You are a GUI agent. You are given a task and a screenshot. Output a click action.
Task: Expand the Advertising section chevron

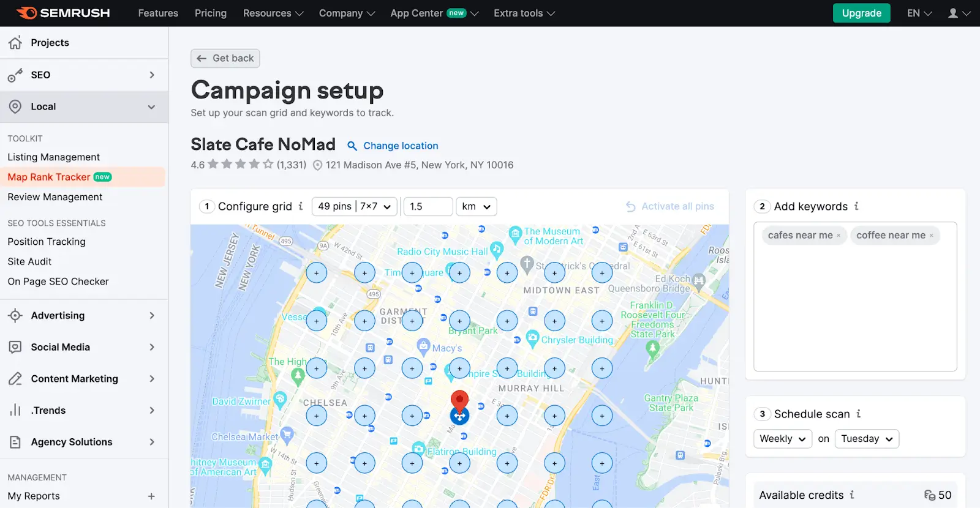(152, 316)
